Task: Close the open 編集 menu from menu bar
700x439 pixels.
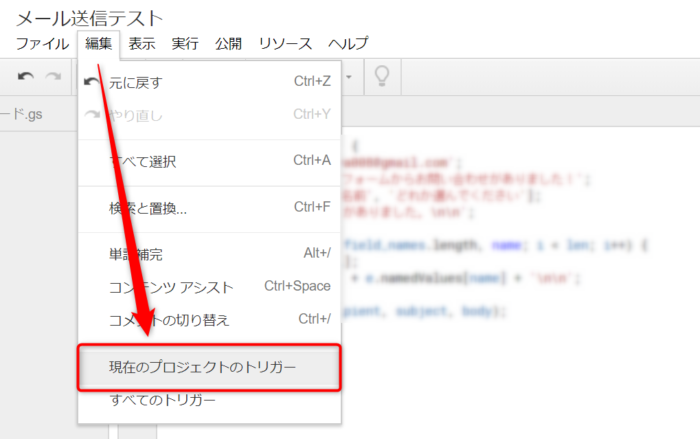Action: (98, 44)
